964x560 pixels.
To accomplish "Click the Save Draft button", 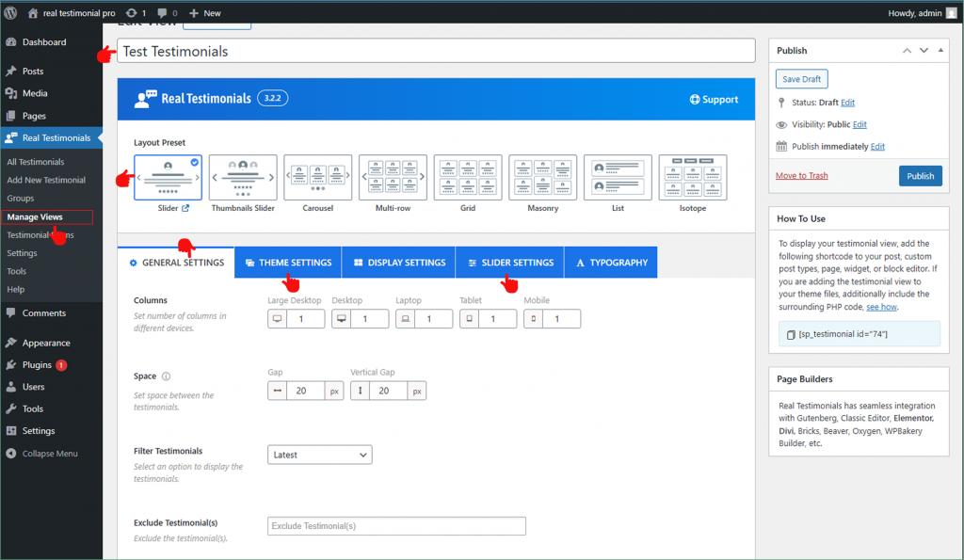I will pyautogui.click(x=802, y=79).
